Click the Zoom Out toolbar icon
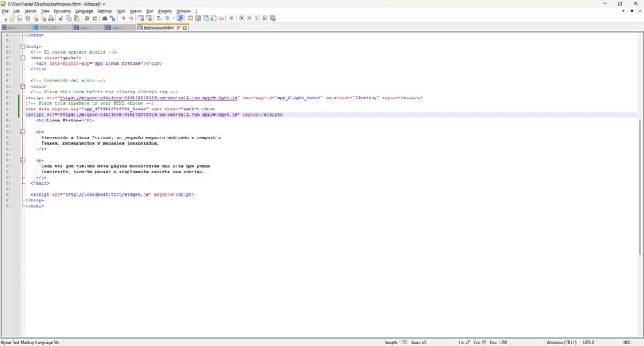This screenshot has width=644, height=346. coord(131,18)
